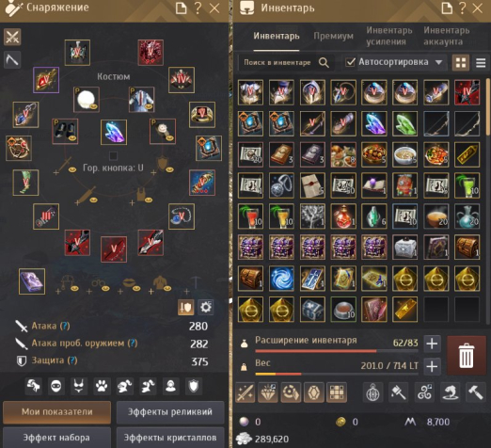
Task: Toggle the small checkbox under Костюм slots
Action: click(x=113, y=155)
